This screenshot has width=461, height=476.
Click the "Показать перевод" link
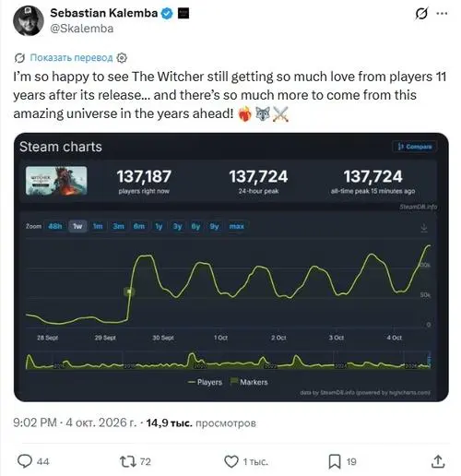(71, 58)
